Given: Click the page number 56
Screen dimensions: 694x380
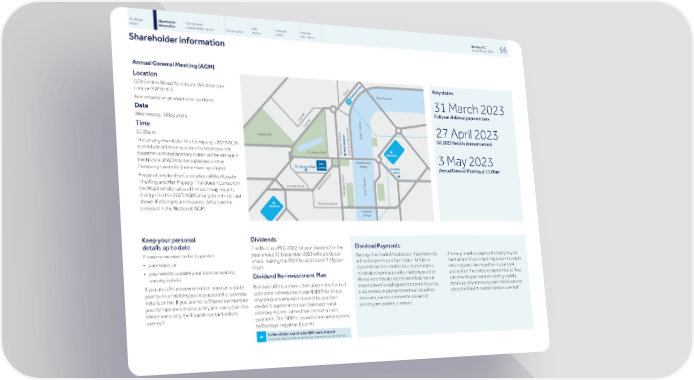Looking at the screenshot, I should (x=503, y=50).
